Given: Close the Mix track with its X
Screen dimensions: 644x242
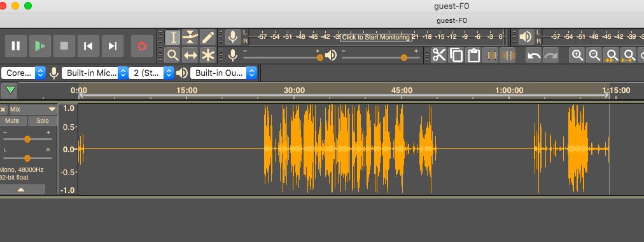Looking at the screenshot, I should [3, 110].
